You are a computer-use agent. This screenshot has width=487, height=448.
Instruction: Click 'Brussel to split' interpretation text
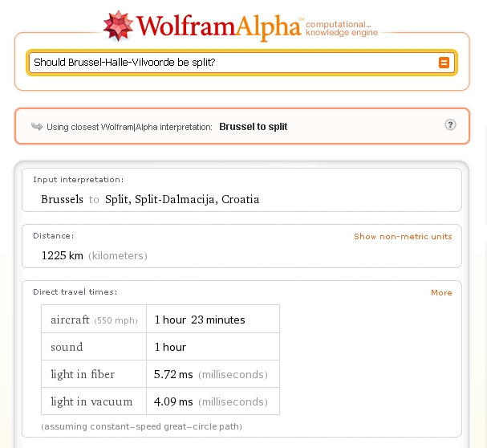click(x=253, y=126)
